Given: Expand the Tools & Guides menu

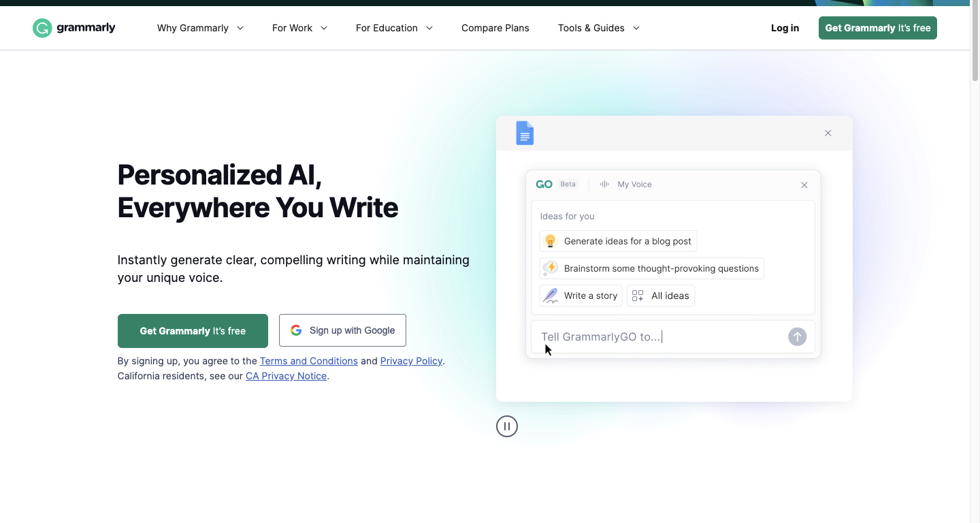Looking at the screenshot, I should (599, 28).
